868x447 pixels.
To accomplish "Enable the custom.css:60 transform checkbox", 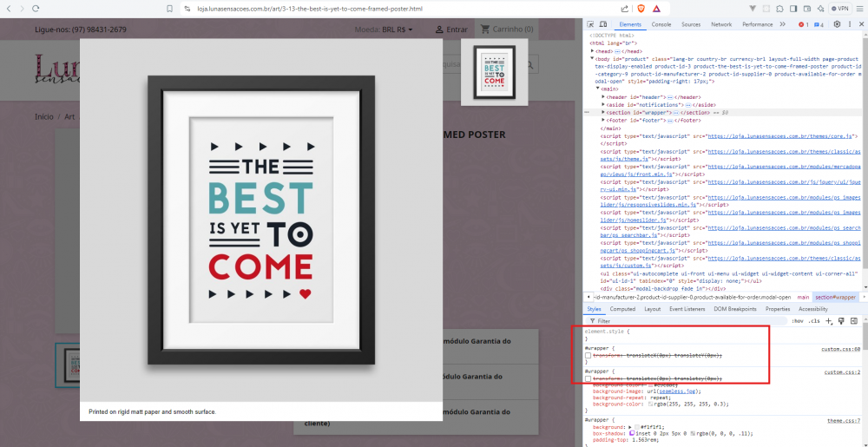I will [x=588, y=356].
